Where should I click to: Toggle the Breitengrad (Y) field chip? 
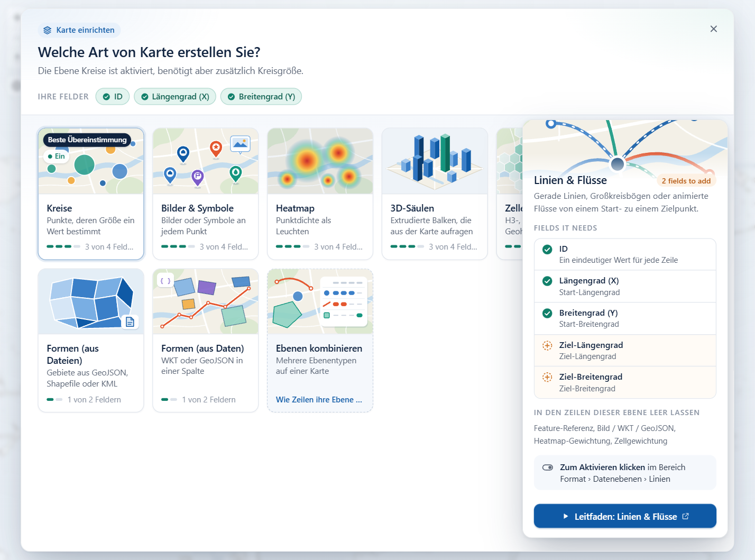(261, 97)
